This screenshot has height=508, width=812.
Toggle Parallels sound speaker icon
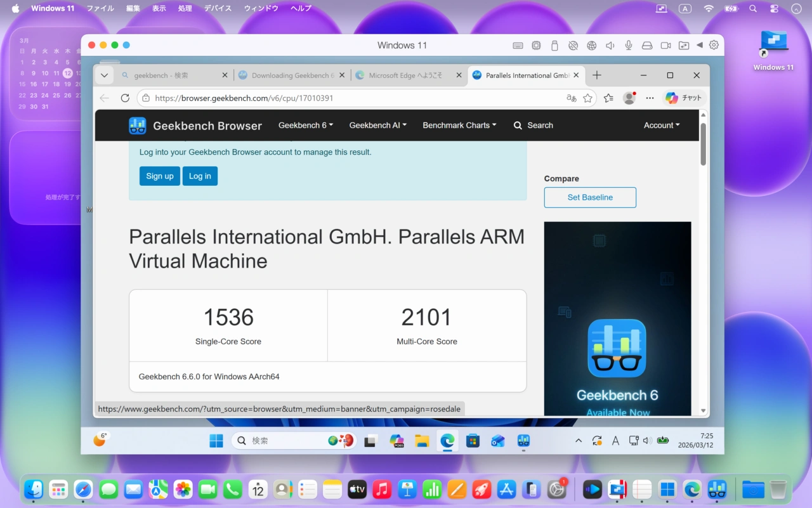pyautogui.click(x=610, y=46)
